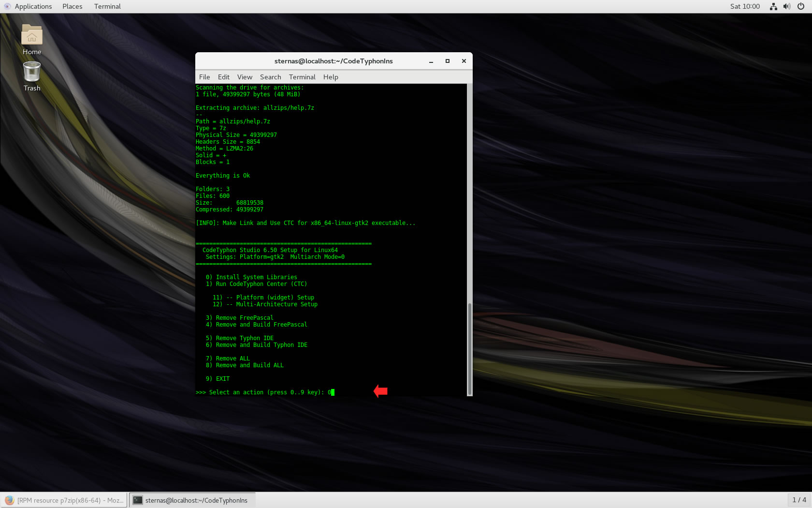The image size is (812, 508).
Task: Open the terminal's View menu
Action: [245, 77]
